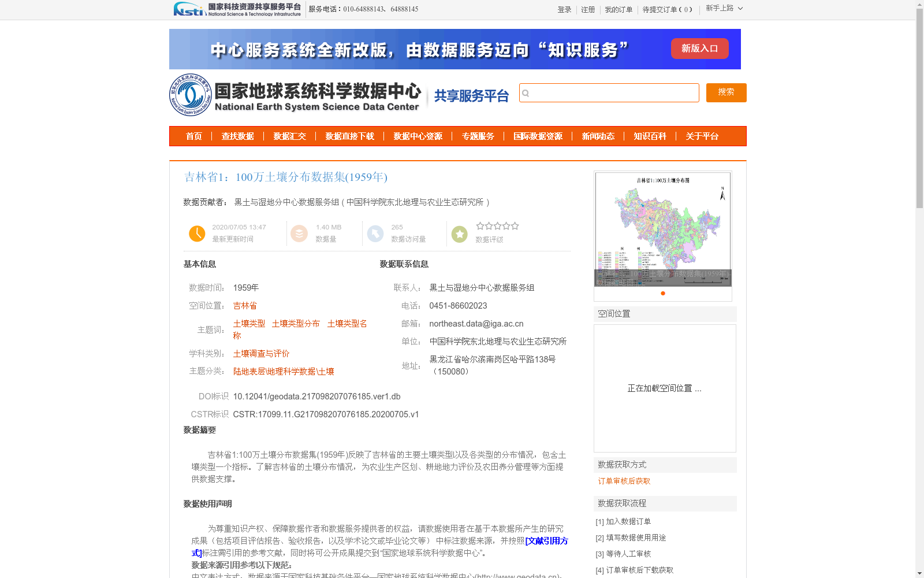This screenshot has height=578, width=924.
Task: Click the 土壤调查与评价 subject link
Action: [x=261, y=354]
